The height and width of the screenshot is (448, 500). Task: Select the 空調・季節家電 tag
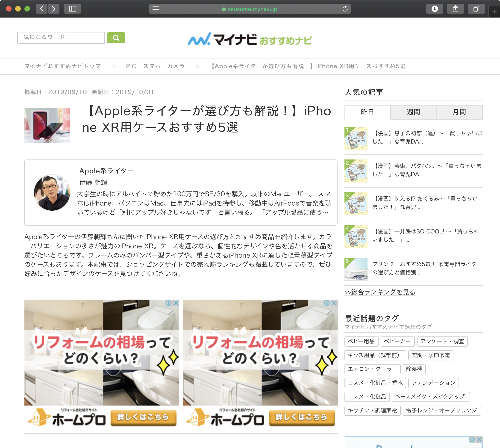click(x=431, y=355)
